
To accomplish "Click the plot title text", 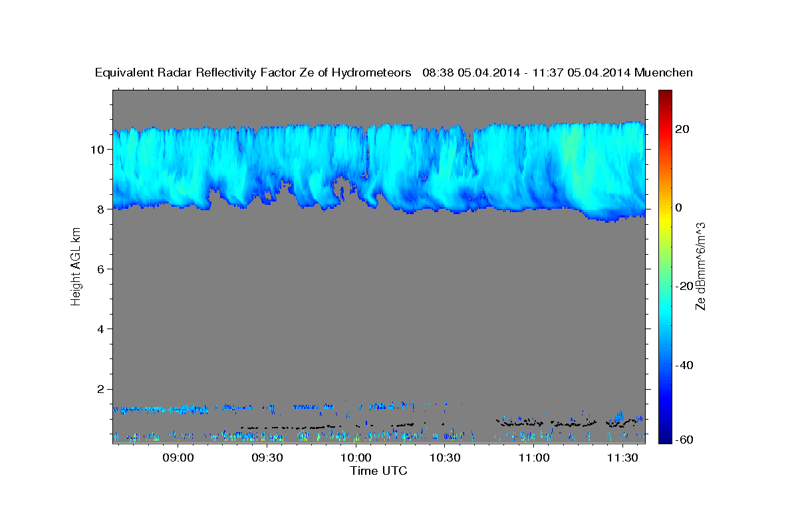I will 394,72.
